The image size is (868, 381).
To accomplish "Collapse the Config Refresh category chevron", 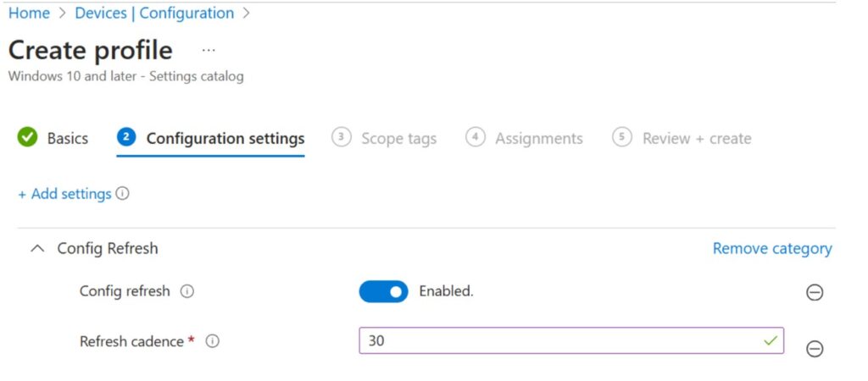I will [37, 249].
